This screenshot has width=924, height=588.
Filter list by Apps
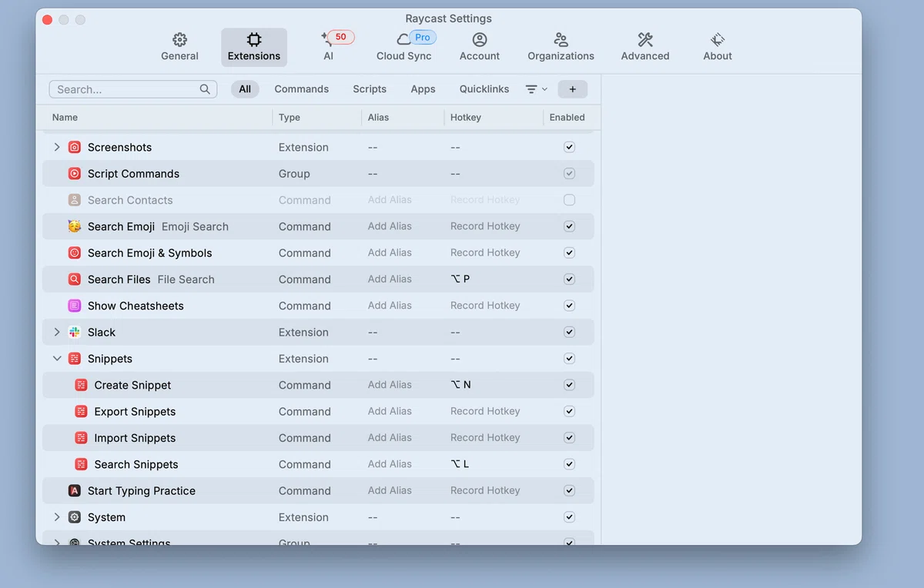[423, 89]
